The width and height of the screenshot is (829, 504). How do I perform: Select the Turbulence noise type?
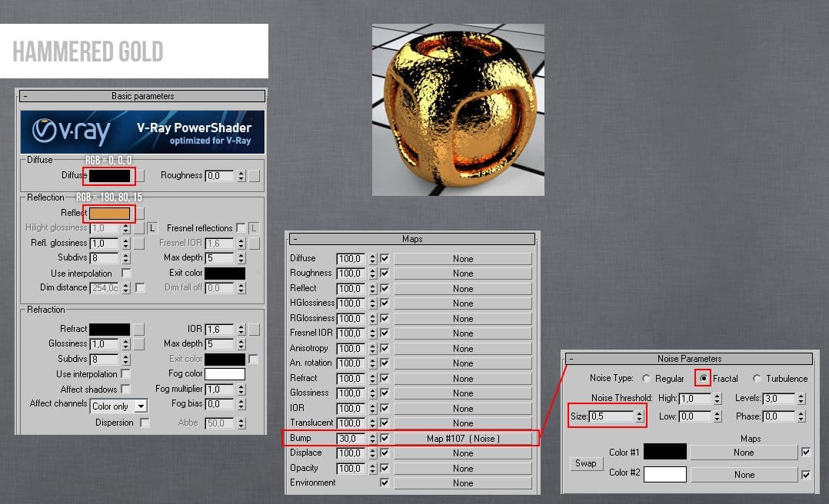(x=757, y=379)
